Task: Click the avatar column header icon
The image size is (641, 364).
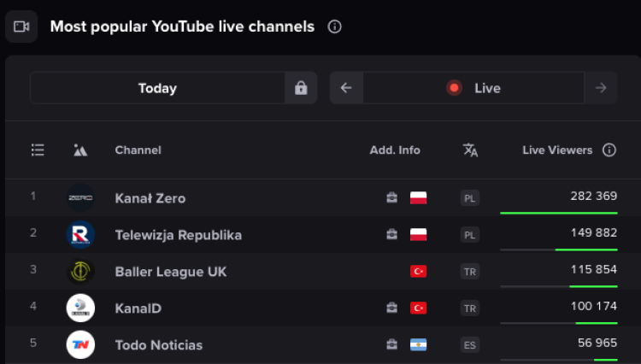Action: (80, 150)
